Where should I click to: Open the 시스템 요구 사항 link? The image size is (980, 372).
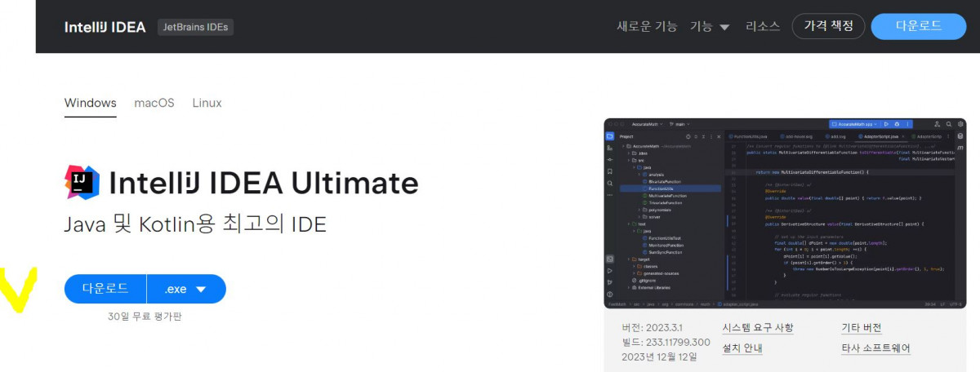point(758,328)
